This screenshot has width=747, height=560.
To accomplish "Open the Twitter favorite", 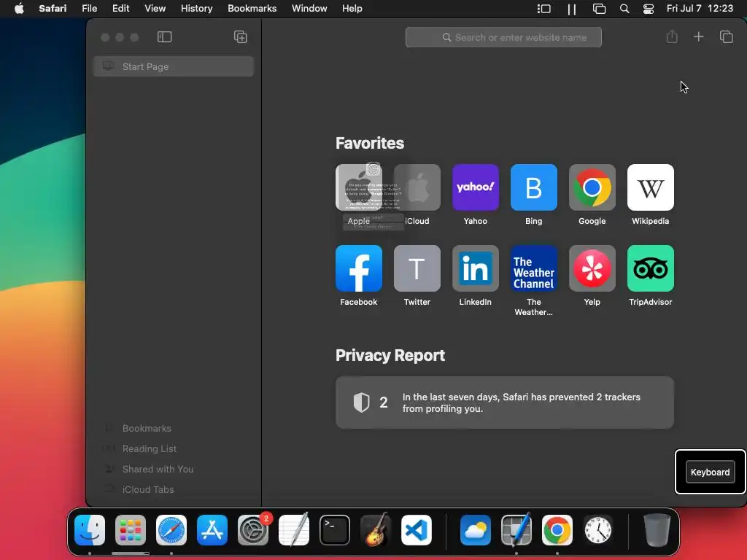I will tap(417, 268).
